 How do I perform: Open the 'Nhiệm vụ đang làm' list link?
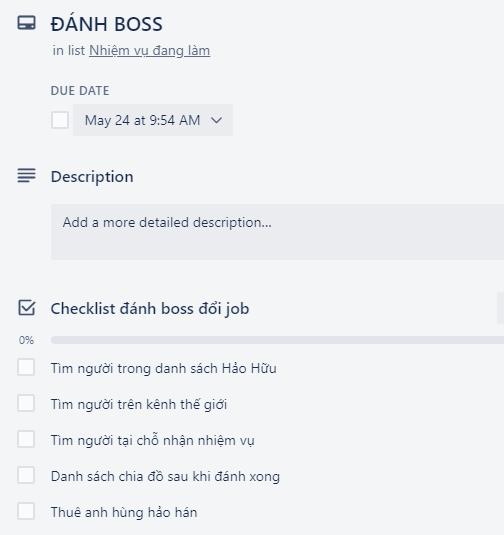click(149, 50)
